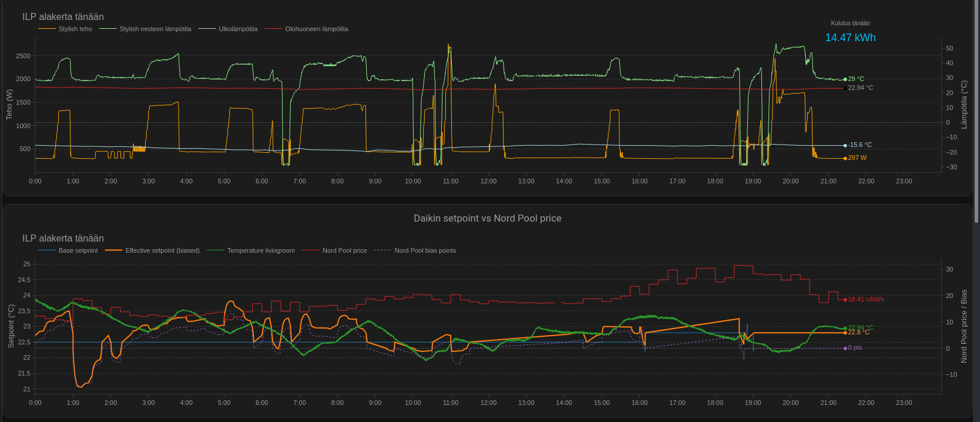Hide Effective setpoint (biased) series
Screen dimensions: 980x422
(x=162, y=250)
